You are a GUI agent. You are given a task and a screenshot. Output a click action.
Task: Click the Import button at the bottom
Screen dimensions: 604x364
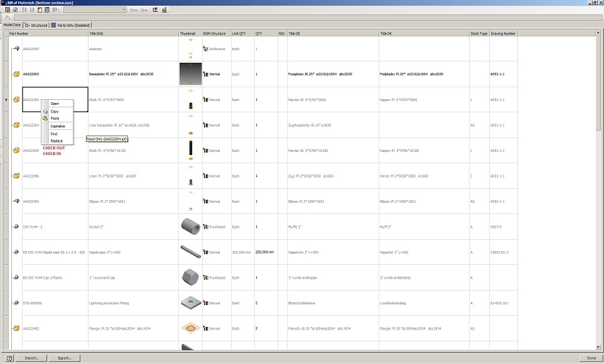[x=30, y=357]
